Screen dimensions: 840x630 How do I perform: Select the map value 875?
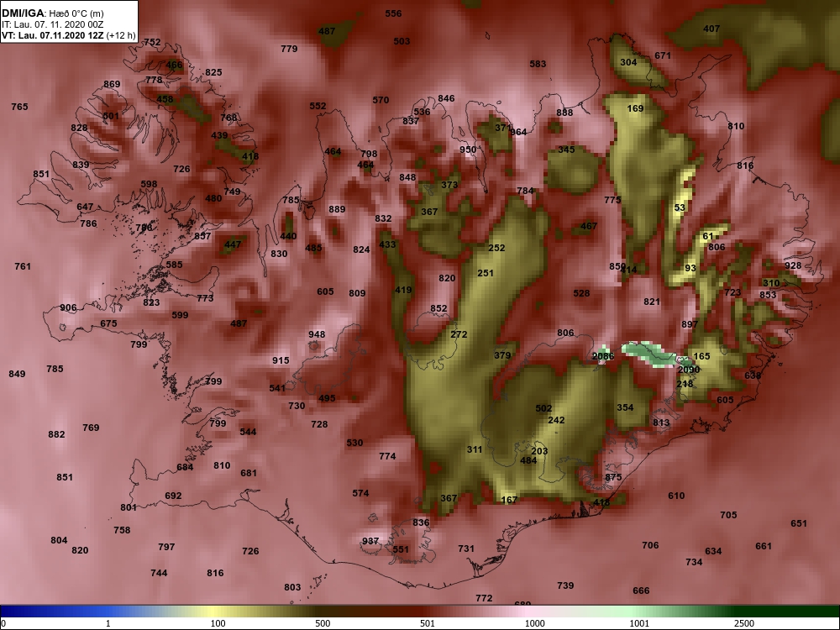click(613, 477)
